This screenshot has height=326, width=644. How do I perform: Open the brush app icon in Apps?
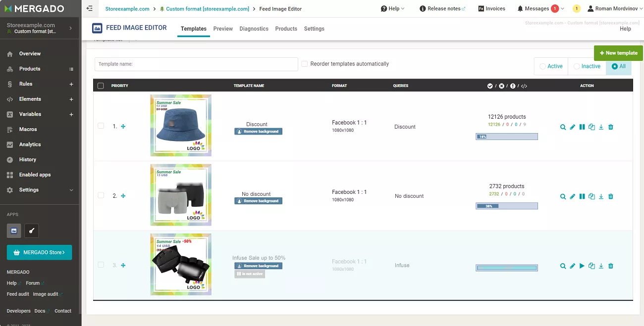pyautogui.click(x=31, y=231)
